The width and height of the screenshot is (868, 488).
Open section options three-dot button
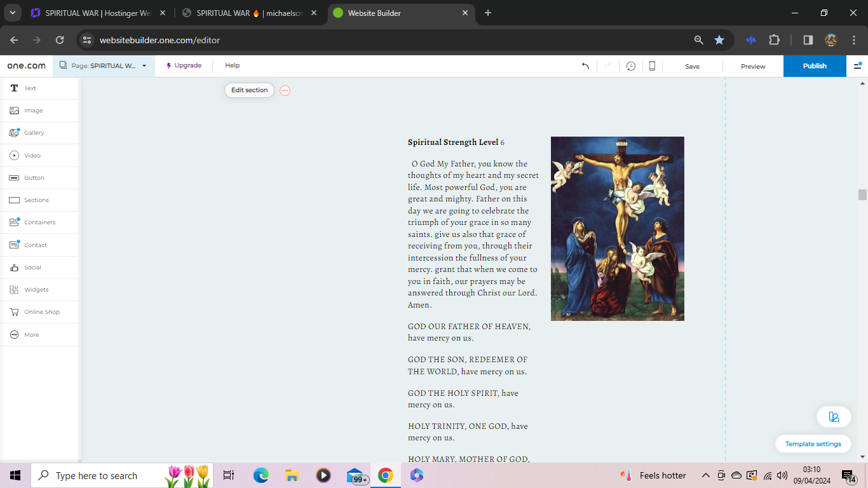tap(285, 91)
